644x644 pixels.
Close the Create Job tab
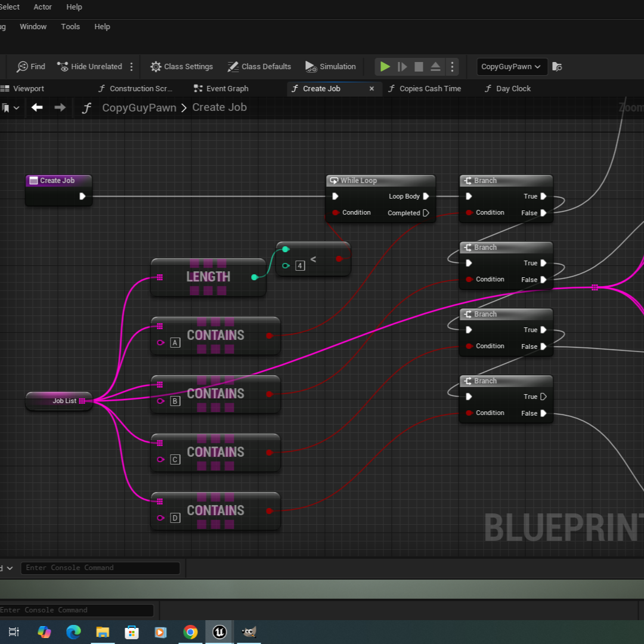371,88
